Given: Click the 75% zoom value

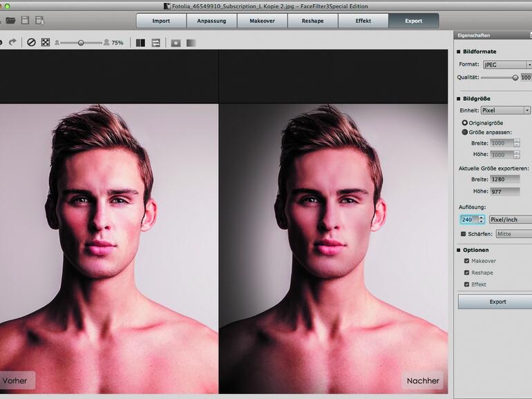Looking at the screenshot, I should click(x=117, y=43).
